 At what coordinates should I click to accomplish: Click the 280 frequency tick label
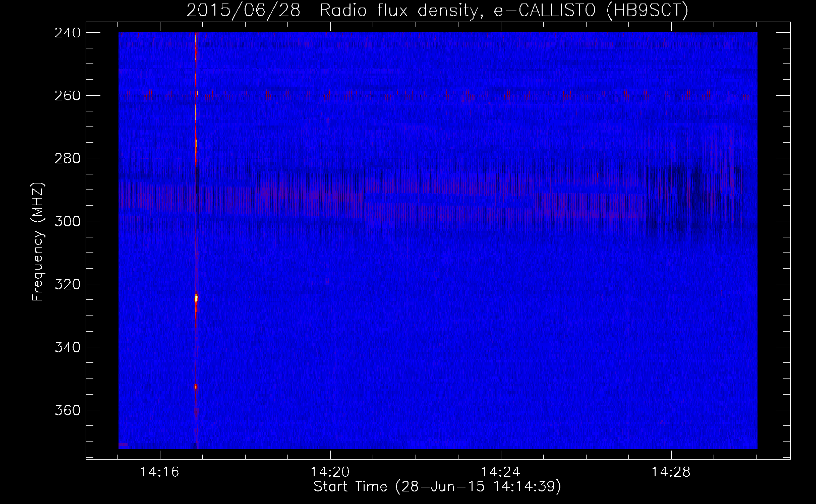[x=68, y=159]
